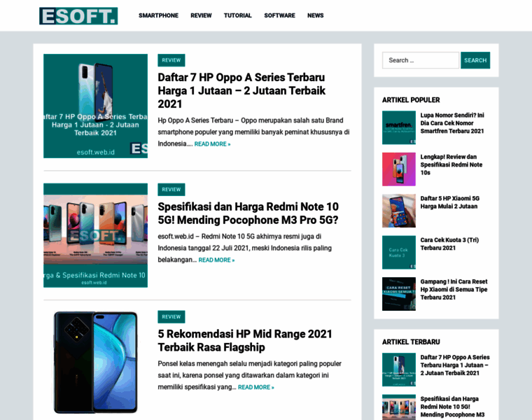Open Cara Reset Hp Xiaomi article link
Viewport: 532px width, 420px height.
(x=454, y=289)
